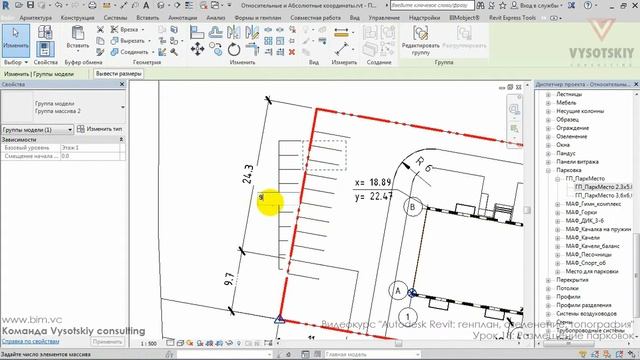
Task: Click the Смещение начала value field 0.0
Action: [90, 156]
